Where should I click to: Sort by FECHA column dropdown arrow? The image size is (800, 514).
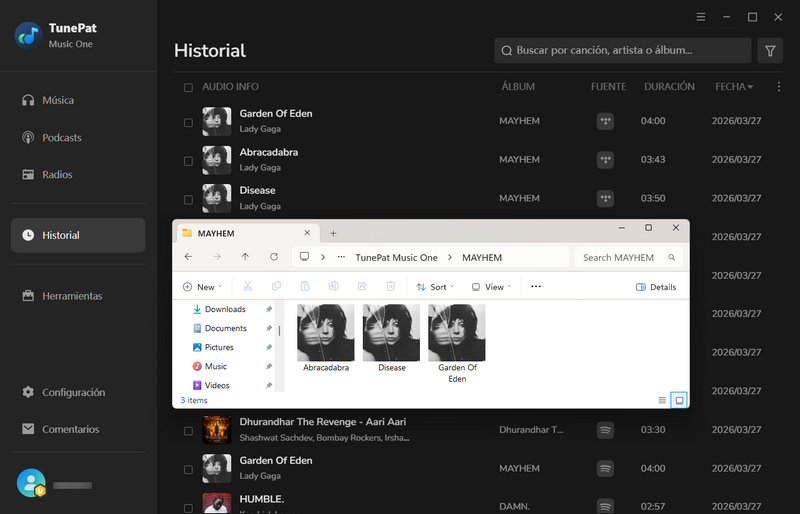pos(750,87)
